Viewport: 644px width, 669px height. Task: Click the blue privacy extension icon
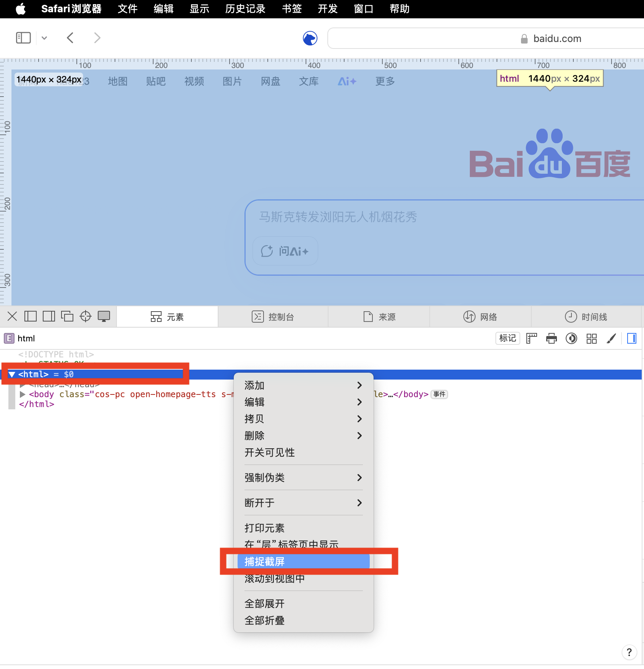coord(310,38)
